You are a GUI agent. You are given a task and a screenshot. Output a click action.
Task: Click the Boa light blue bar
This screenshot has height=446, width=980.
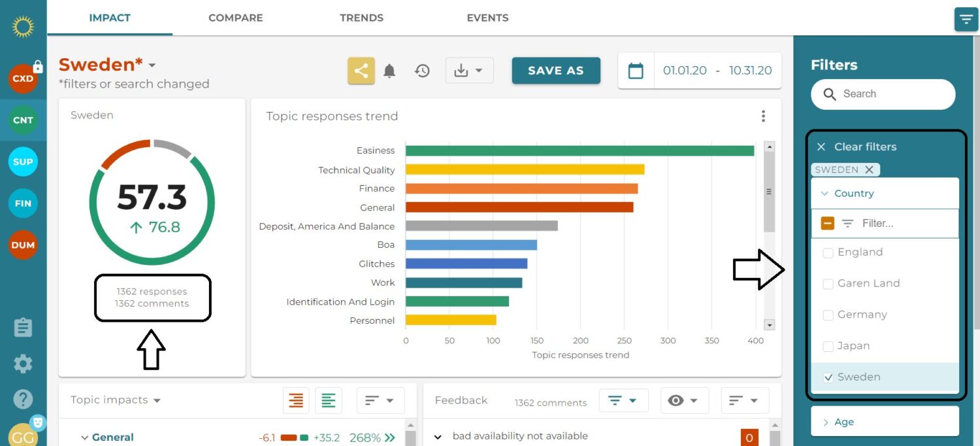(x=471, y=245)
